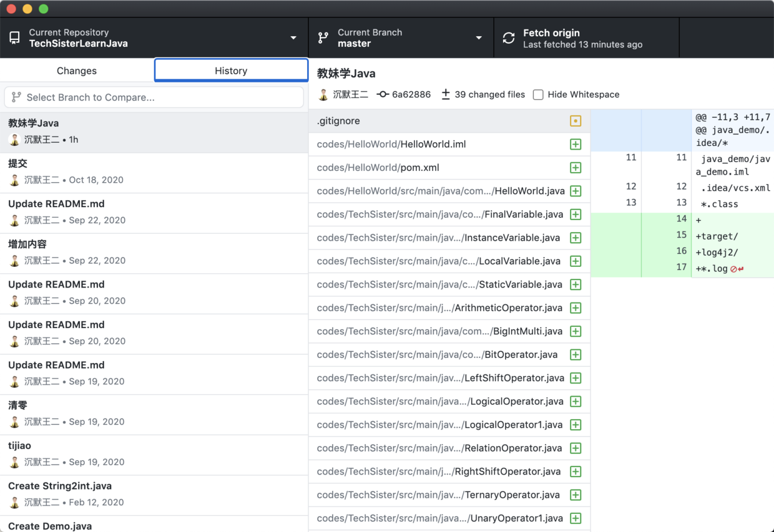Viewport: 774px width, 532px height.
Task: Click added icon for HelloWorld.java
Action: (x=576, y=191)
